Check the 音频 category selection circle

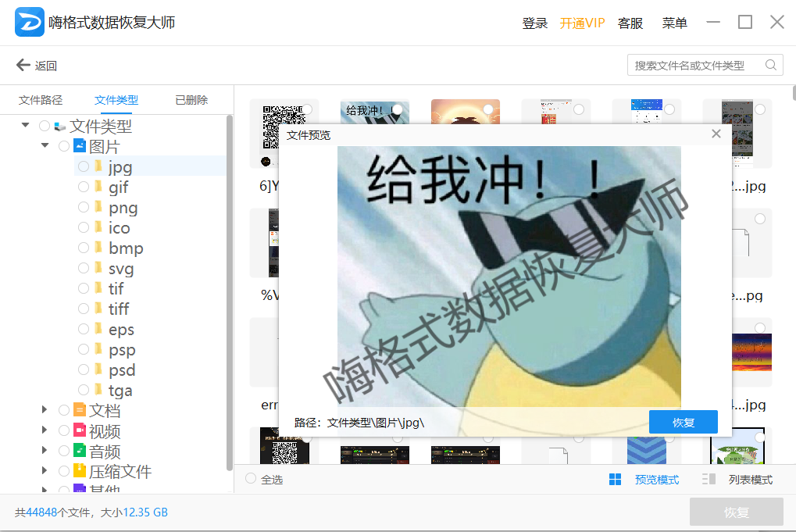64,451
